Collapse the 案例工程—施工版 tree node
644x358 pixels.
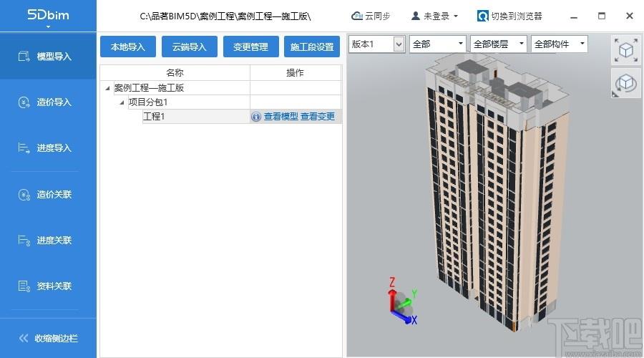click(x=107, y=88)
